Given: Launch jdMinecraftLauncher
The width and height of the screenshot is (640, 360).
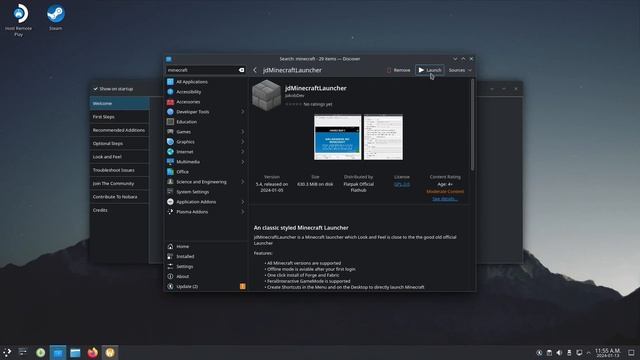Looking at the screenshot, I should tap(430, 70).
